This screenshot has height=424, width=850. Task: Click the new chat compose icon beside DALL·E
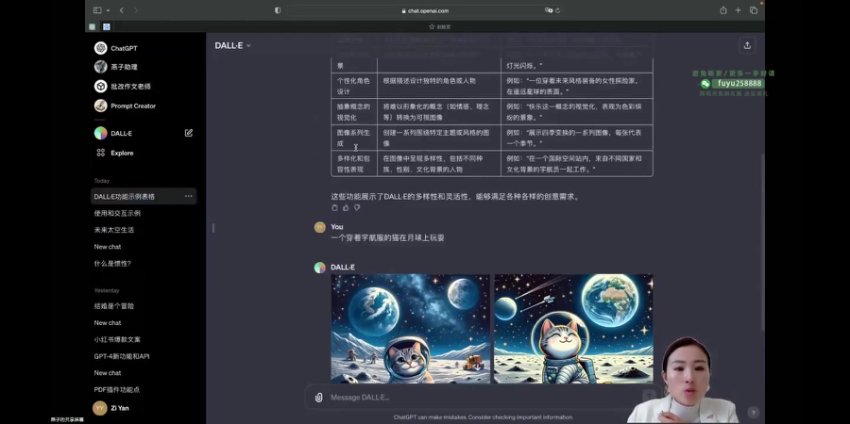[188, 133]
